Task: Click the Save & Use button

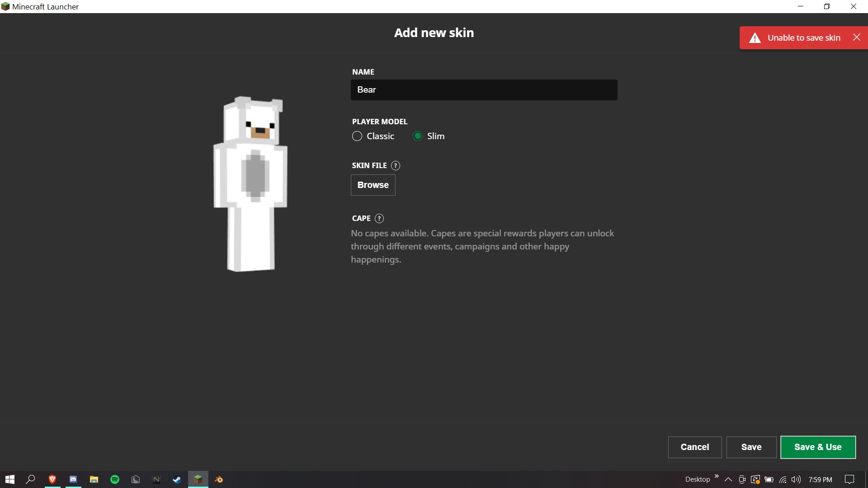Action: pyautogui.click(x=818, y=447)
